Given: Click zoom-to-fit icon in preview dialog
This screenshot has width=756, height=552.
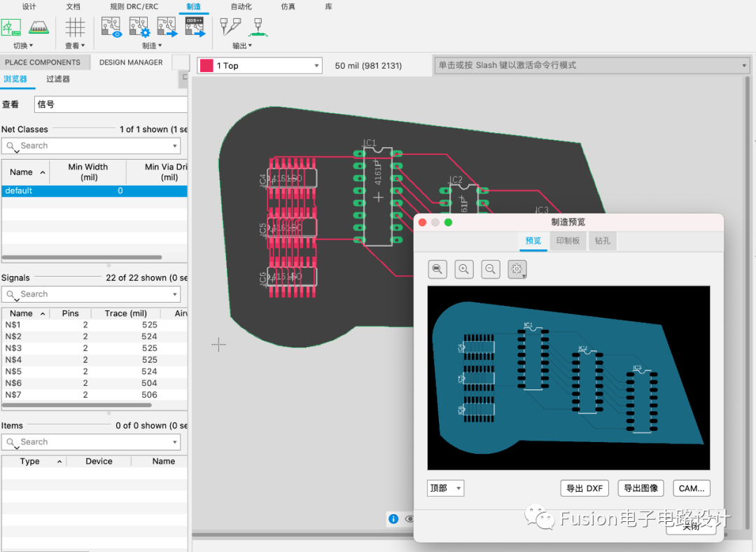Looking at the screenshot, I should click(437, 269).
